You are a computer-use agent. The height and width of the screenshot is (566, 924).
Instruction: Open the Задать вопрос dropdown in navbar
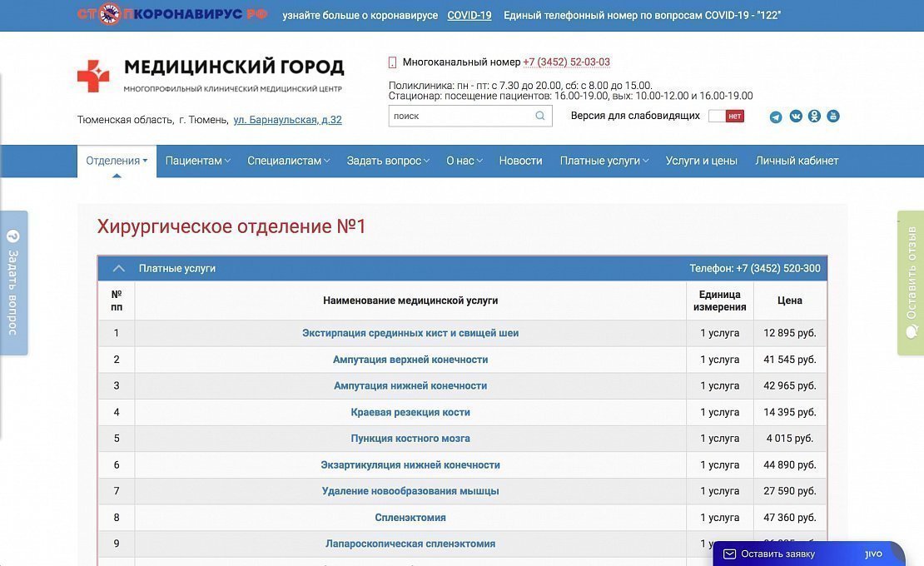click(x=388, y=161)
